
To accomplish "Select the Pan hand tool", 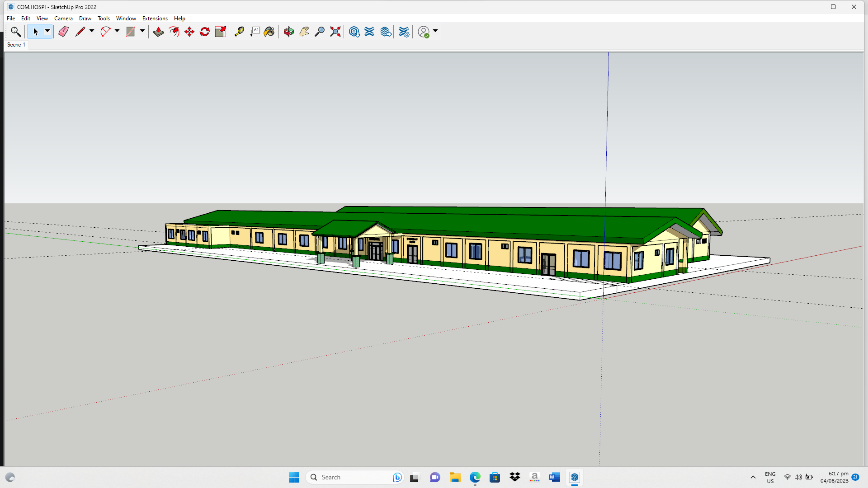I will pos(304,32).
